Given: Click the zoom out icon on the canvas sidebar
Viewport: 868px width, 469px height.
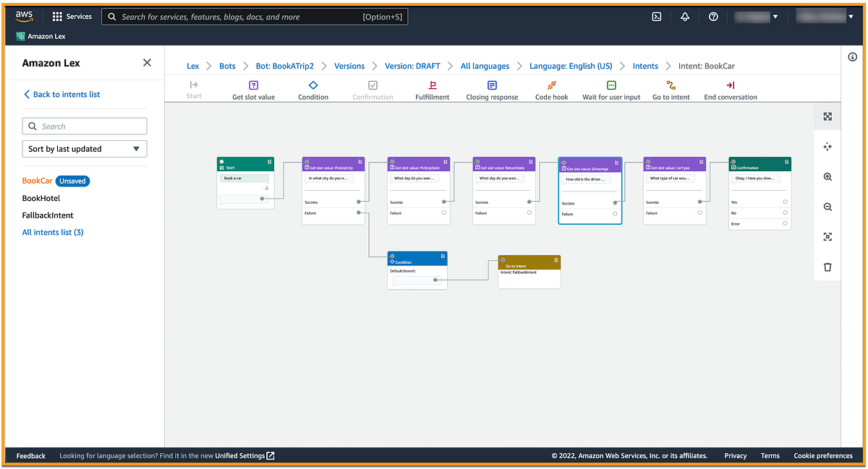Looking at the screenshot, I should 827,207.
